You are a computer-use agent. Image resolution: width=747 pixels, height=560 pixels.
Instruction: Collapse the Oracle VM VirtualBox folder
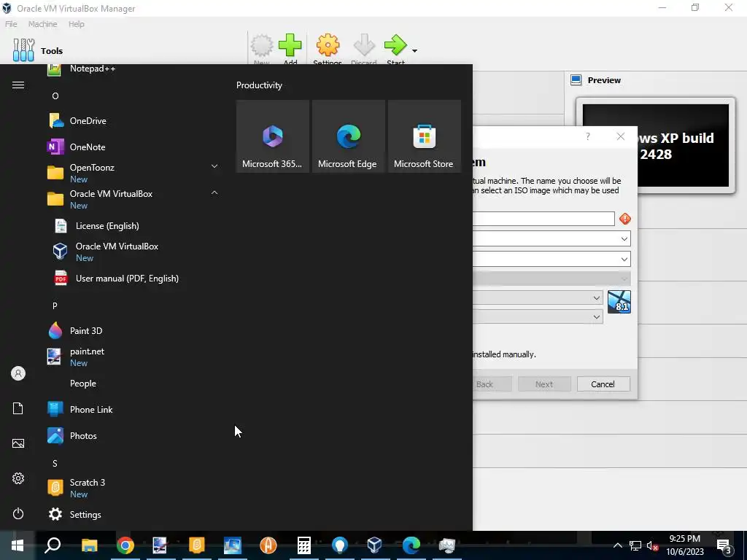click(214, 192)
